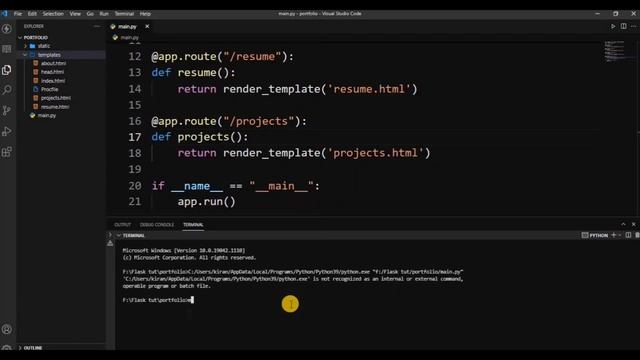Image resolution: width=640 pixels, height=360 pixels.
Task: Click the terminal prompt input line
Action: (x=158, y=300)
